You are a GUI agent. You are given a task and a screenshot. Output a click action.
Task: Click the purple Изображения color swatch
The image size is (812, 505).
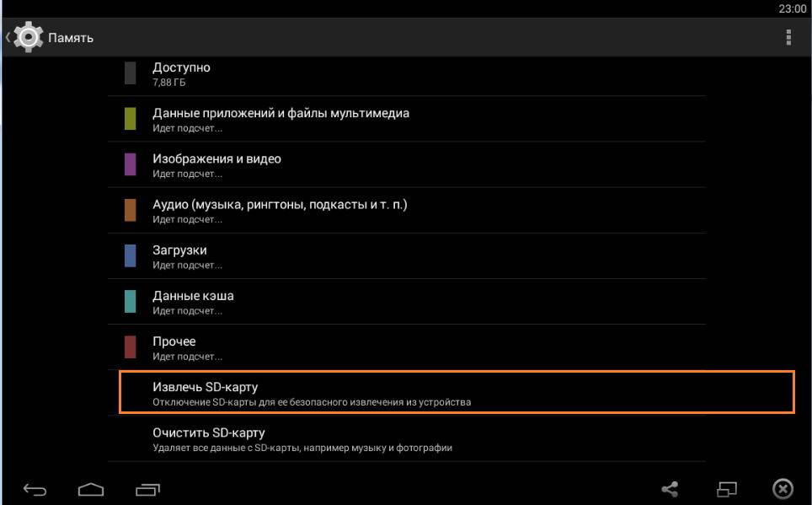click(130, 164)
